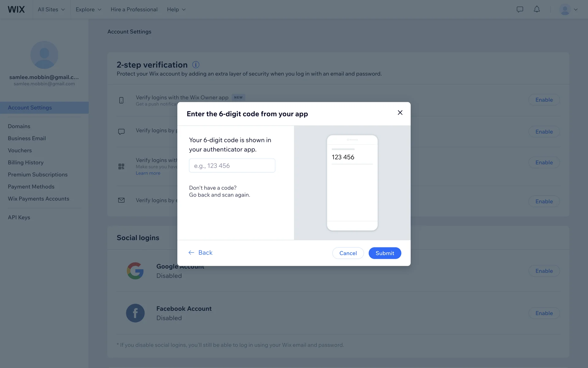Submit the 6-digit verification code

pyautogui.click(x=385, y=253)
